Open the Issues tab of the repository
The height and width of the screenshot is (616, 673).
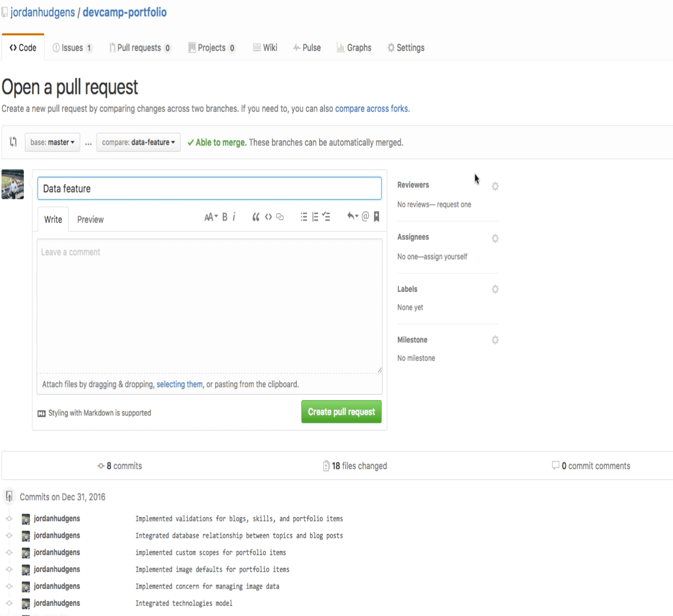(x=72, y=48)
